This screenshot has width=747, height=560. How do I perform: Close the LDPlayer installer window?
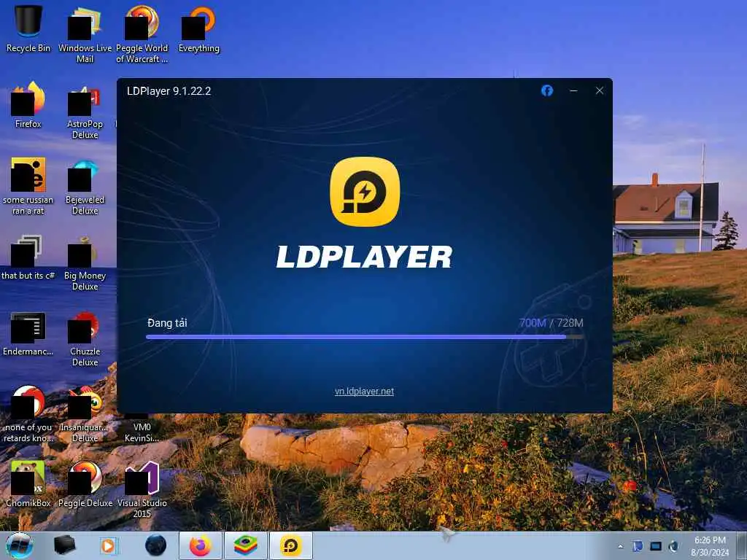pos(600,90)
